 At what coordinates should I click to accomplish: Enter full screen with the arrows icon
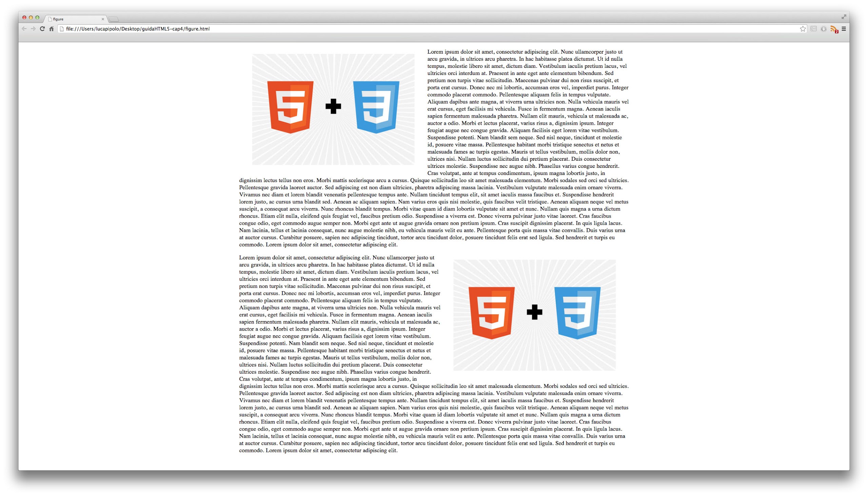[844, 17]
